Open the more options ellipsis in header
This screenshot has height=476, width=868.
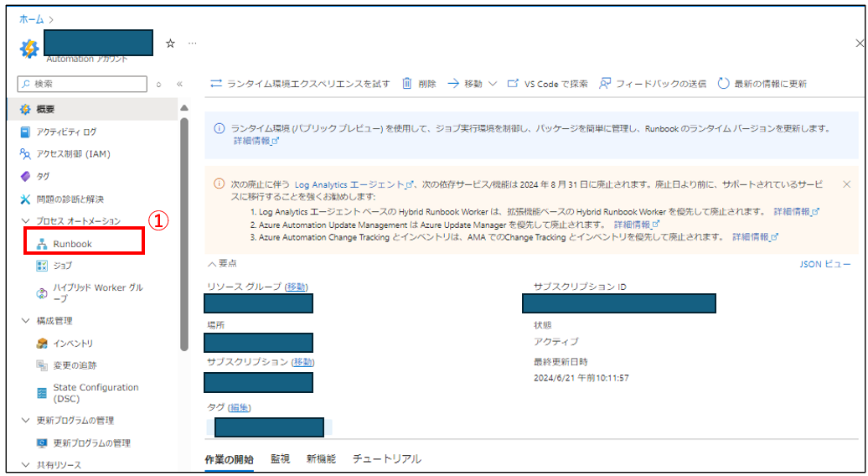pos(192,44)
